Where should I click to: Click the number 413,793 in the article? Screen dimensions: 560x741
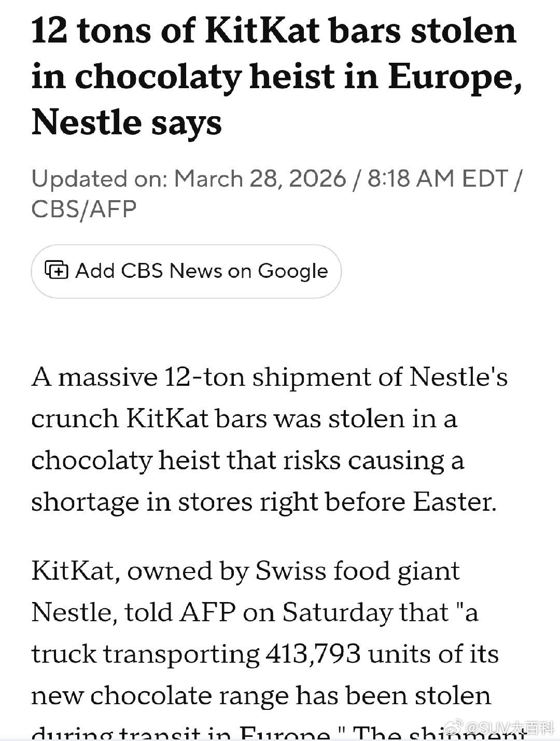tap(313, 654)
